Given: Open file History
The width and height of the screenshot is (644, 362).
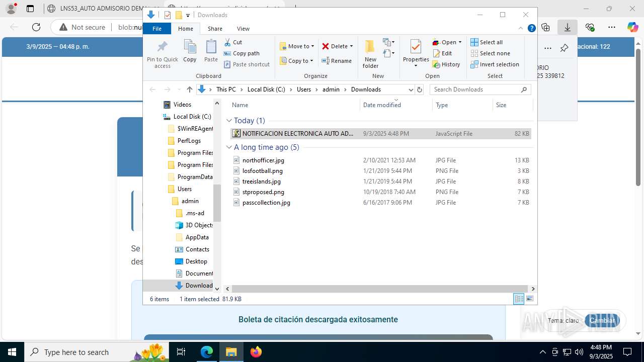Looking at the screenshot, I should point(446,64).
